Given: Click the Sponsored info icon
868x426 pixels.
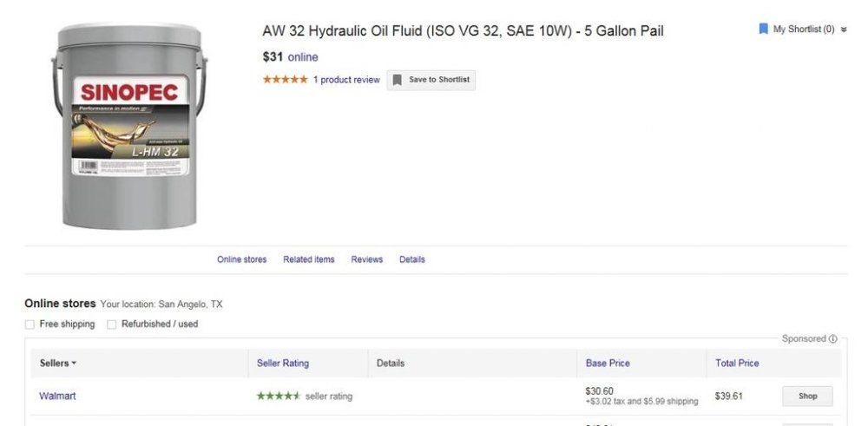Looking at the screenshot, I should pos(832,338).
